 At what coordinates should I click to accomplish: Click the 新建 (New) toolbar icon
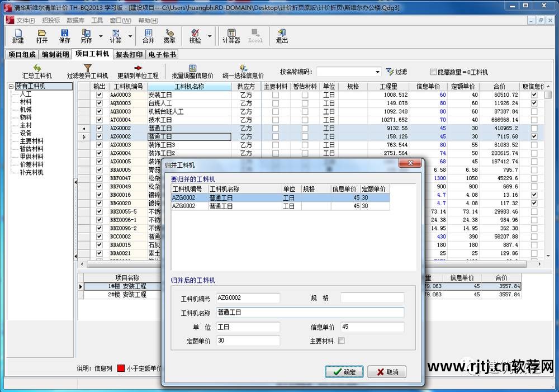point(18,36)
